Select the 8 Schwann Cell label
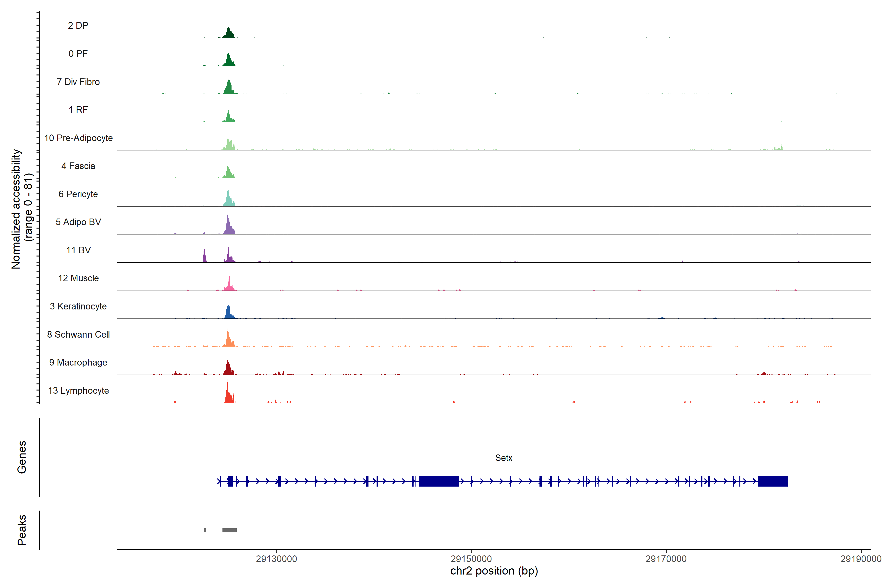Viewport: 882px width, 588px height. [x=78, y=334]
